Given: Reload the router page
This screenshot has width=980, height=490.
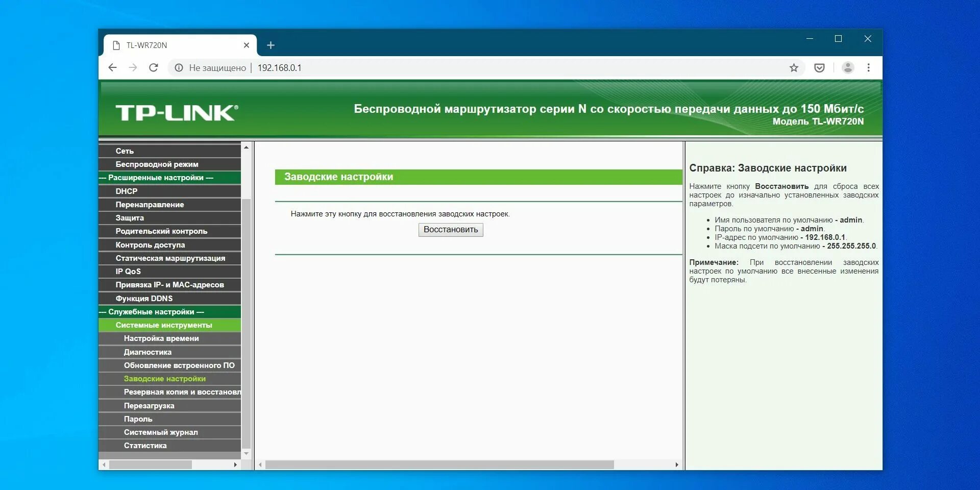Looking at the screenshot, I should [x=154, y=68].
